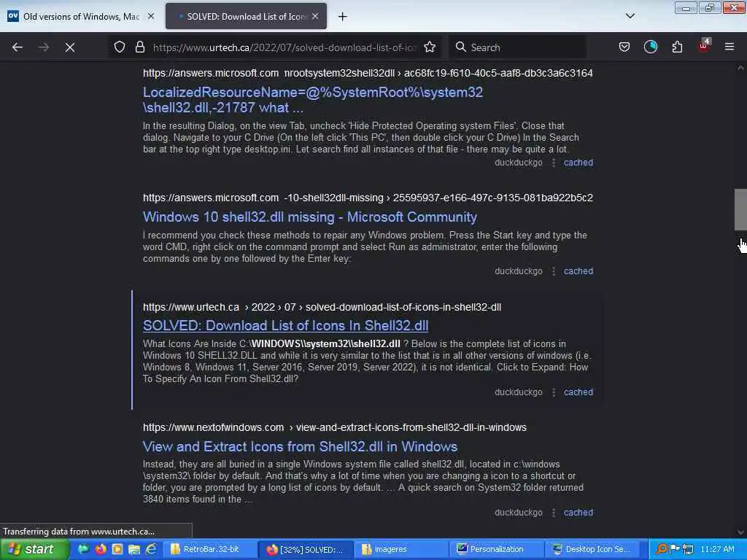Viewport: 747px width, 560px height.
Task: Click the scrollbar up arrow
Action: (x=740, y=68)
